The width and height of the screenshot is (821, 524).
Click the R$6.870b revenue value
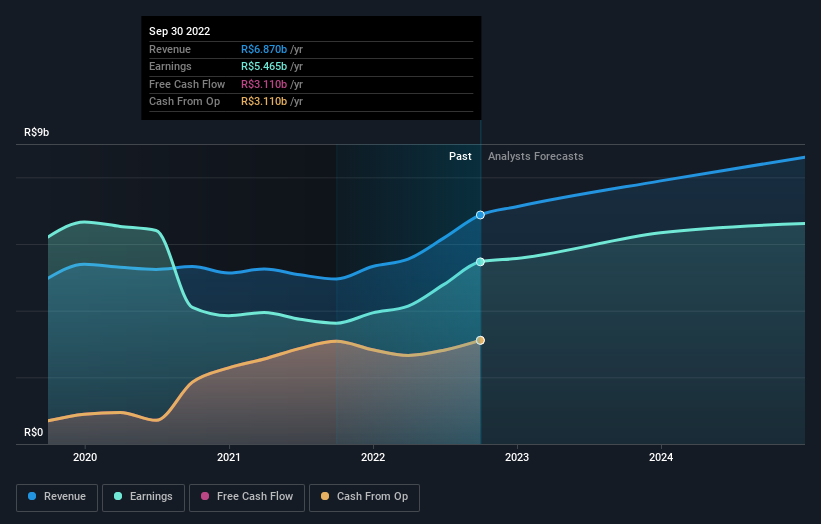click(264, 49)
